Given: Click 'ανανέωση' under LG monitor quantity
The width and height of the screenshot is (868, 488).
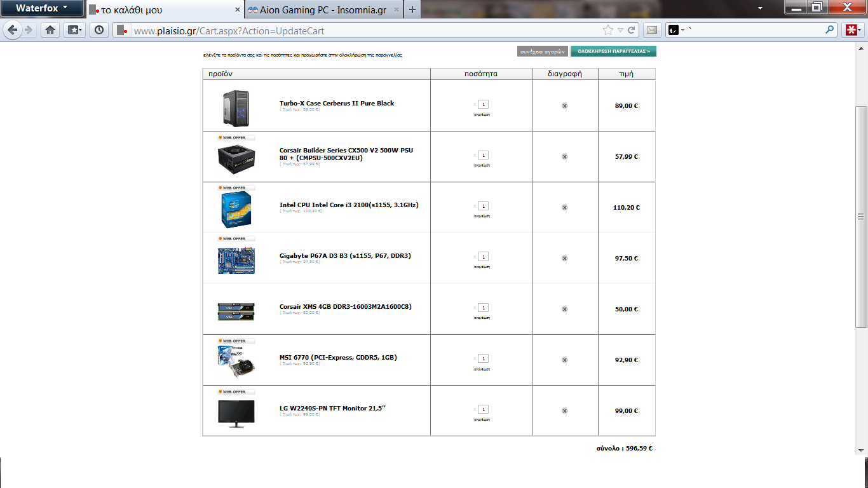Looking at the screenshot, I should click(x=482, y=419).
